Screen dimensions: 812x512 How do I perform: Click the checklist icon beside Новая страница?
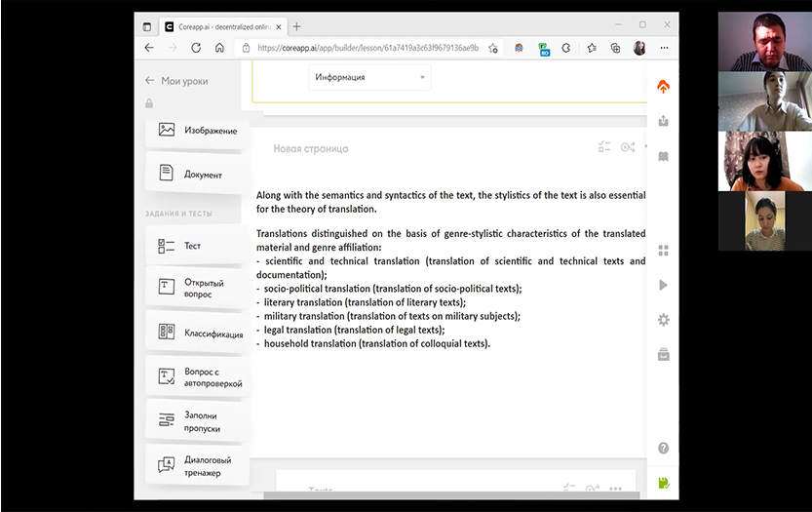point(604,147)
